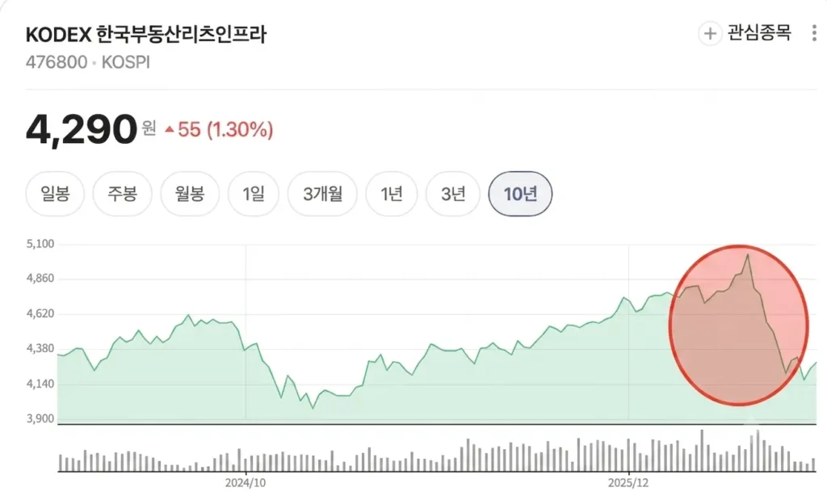Click the plus icon beside 관심종목
Image resolution: width=827 pixels, height=504 pixels.
click(x=710, y=34)
